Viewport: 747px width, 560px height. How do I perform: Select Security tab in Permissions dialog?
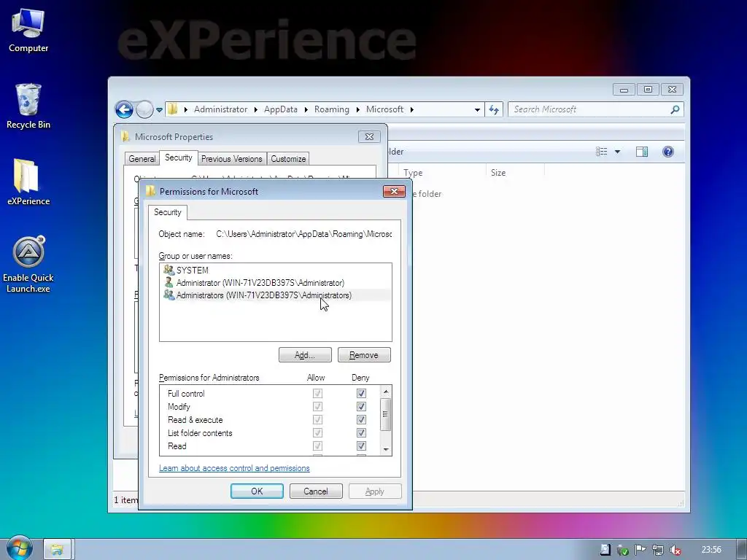pyautogui.click(x=168, y=212)
